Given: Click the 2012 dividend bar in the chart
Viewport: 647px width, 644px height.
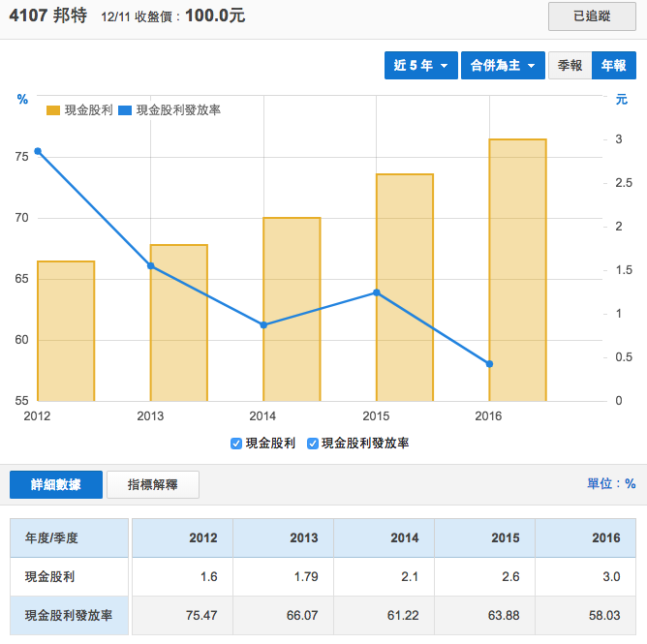Looking at the screenshot, I should pos(66,330).
